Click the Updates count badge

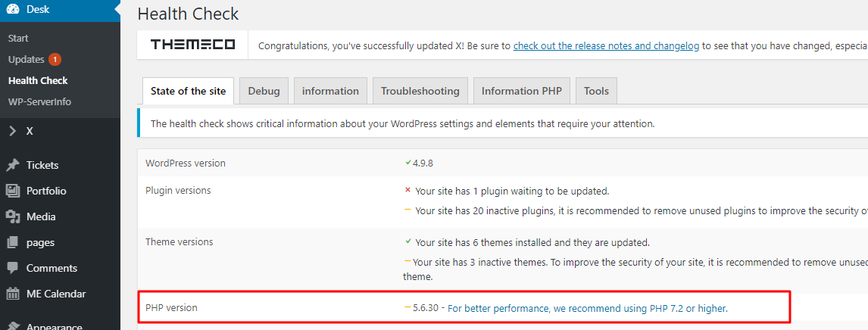(x=55, y=59)
